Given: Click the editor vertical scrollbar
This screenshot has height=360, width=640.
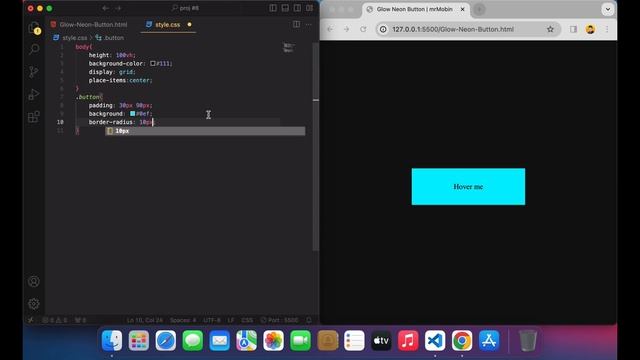Looking at the screenshot, I should point(316,147).
